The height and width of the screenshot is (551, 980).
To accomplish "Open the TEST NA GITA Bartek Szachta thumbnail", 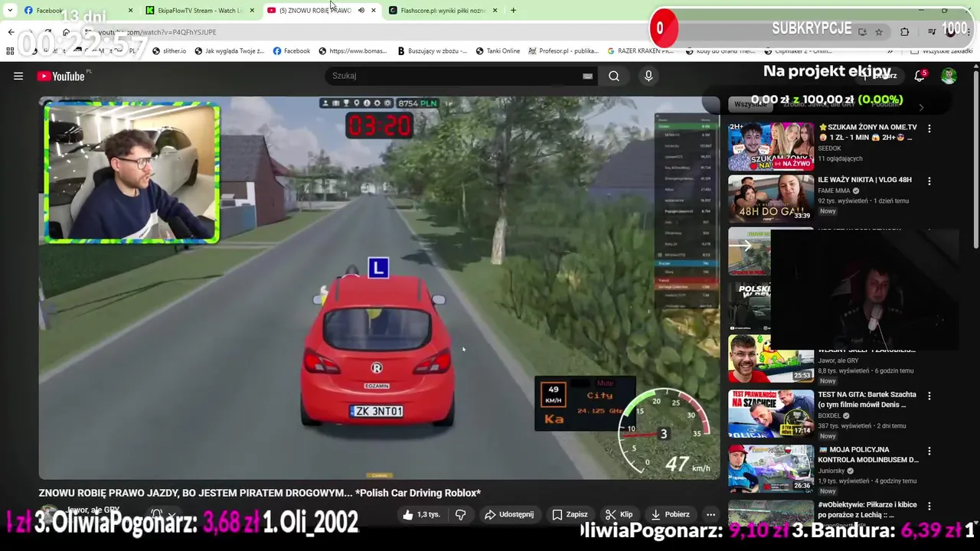I will tap(771, 414).
